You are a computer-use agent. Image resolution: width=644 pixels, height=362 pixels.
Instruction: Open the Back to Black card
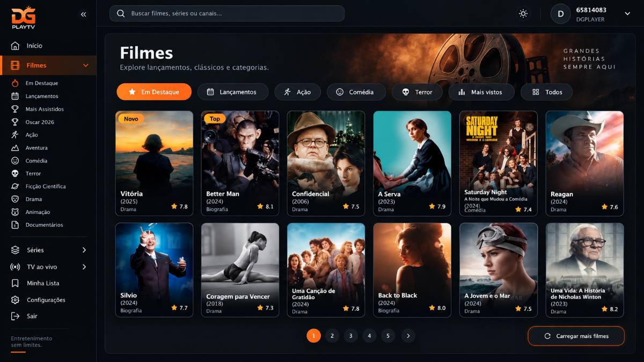[x=412, y=270]
